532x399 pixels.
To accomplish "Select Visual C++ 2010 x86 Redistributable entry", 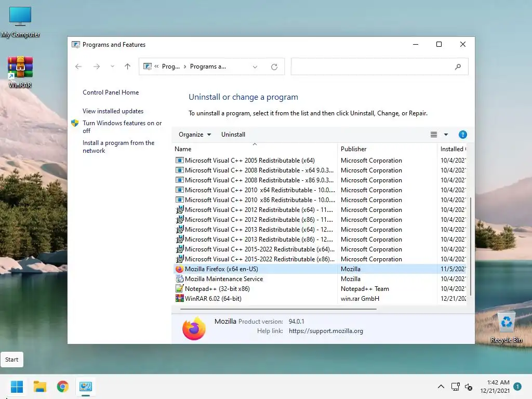I will tap(255, 200).
